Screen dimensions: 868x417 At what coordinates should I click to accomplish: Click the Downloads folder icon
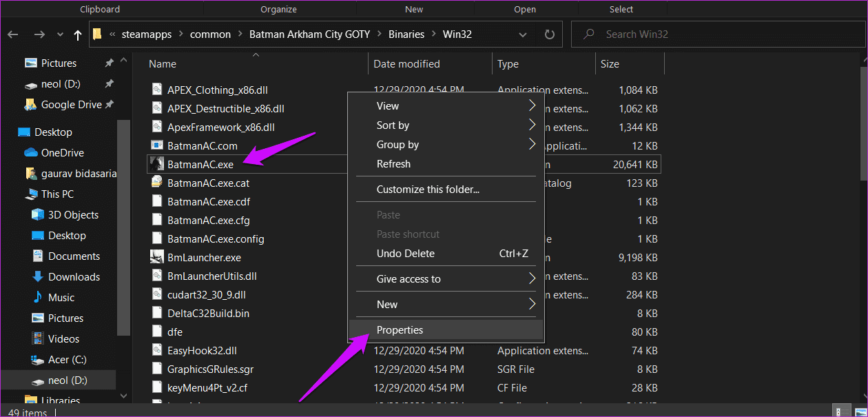coord(38,277)
